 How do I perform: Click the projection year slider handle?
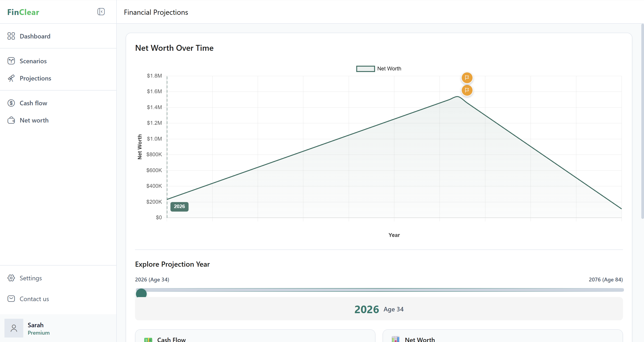pyautogui.click(x=141, y=293)
